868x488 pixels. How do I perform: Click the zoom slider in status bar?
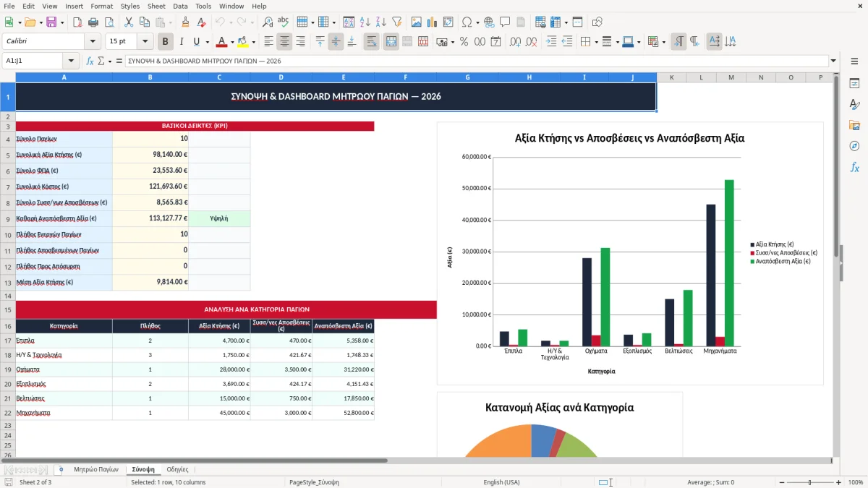point(809,482)
